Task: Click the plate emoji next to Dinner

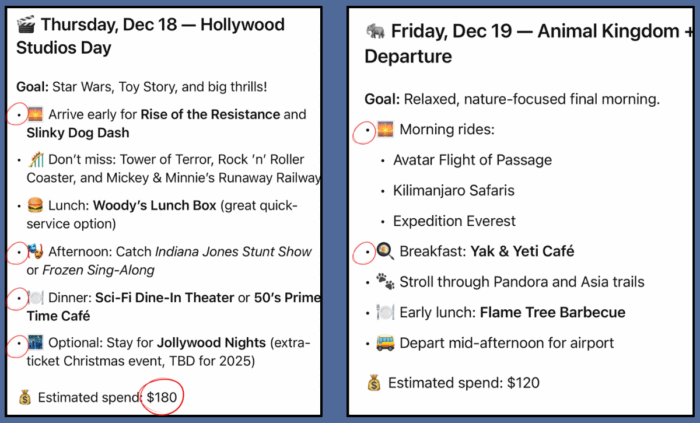Action: tap(35, 298)
